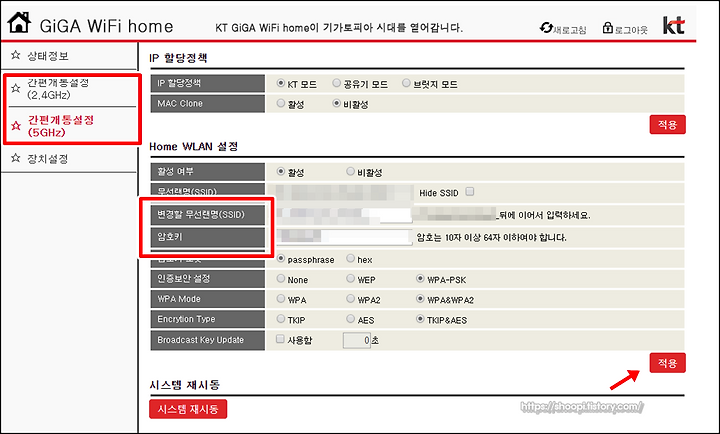This screenshot has width=720, height=434.
Task: Select KT 모드 IP policy
Action: tap(281, 83)
